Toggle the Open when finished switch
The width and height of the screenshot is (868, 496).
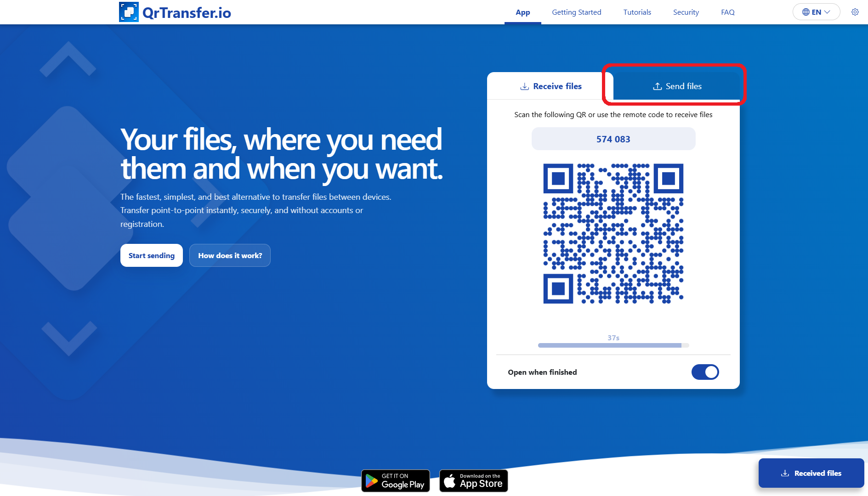705,372
